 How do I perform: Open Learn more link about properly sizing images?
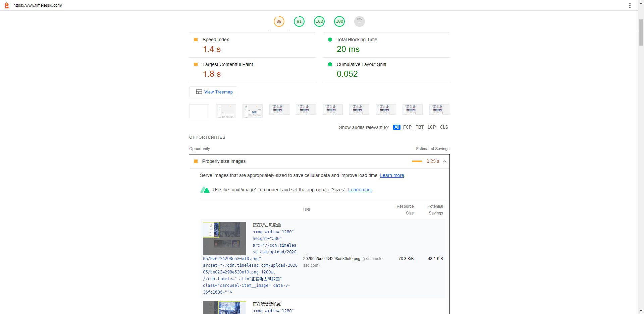(x=392, y=175)
